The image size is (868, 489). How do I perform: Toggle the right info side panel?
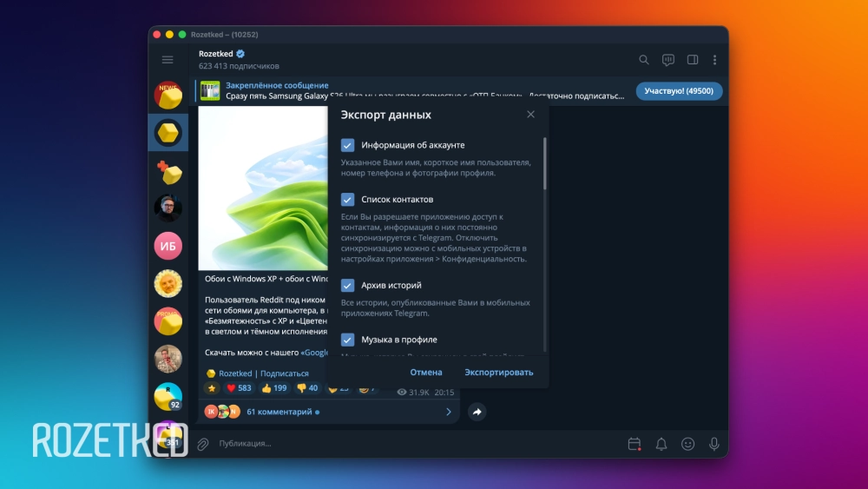692,60
